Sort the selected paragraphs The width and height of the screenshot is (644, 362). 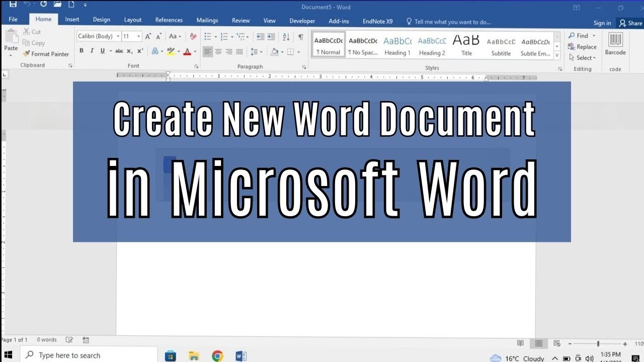point(286,36)
